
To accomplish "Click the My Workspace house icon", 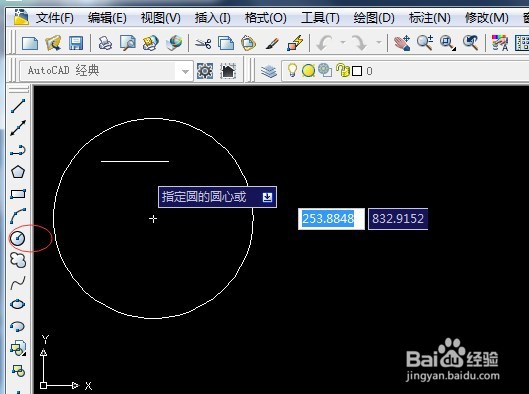I will pyautogui.click(x=228, y=71).
